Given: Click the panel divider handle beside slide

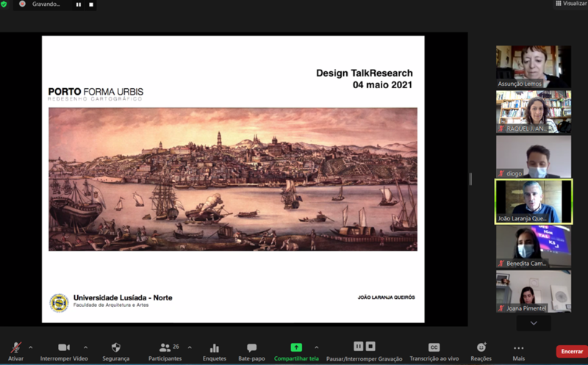Looking at the screenshot, I should (470, 179).
